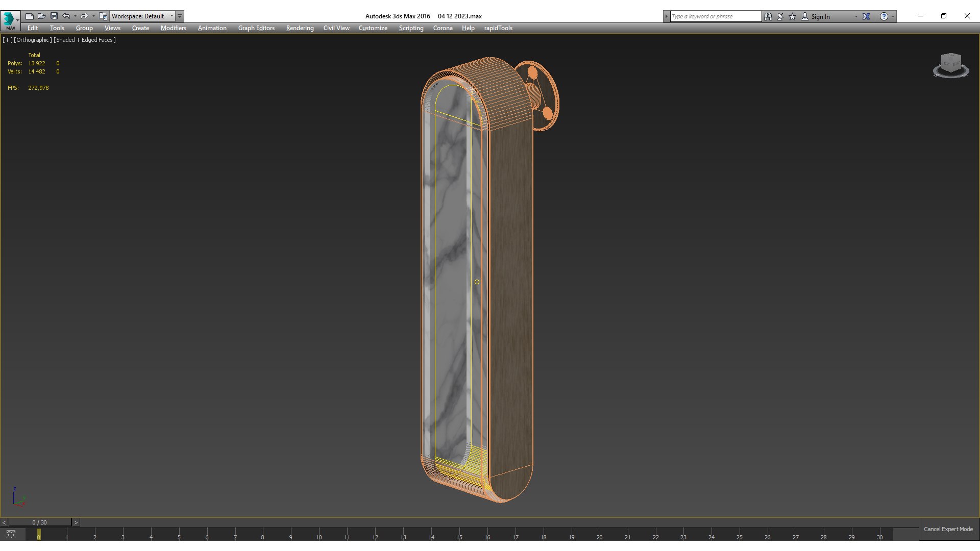Expand the Help question mark dropdown arrow
The height and width of the screenshot is (551, 980).
pos(893,16)
